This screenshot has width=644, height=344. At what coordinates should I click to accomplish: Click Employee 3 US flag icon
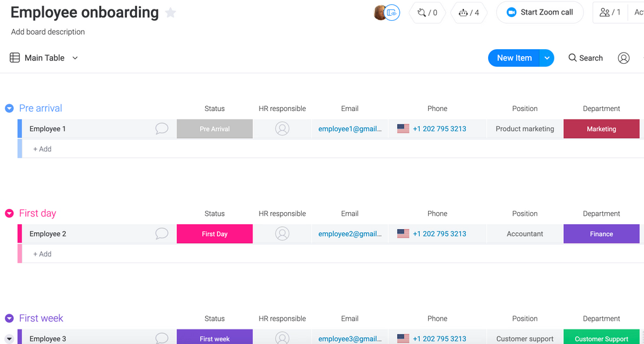403,339
